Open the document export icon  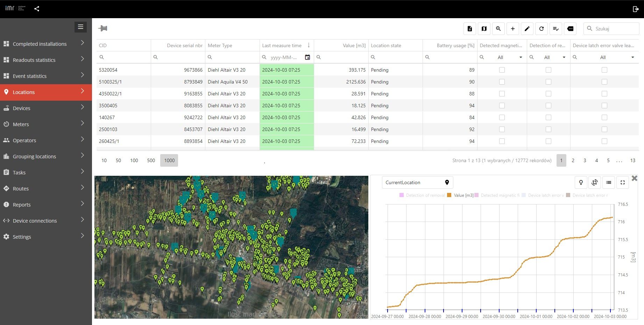coord(470,29)
